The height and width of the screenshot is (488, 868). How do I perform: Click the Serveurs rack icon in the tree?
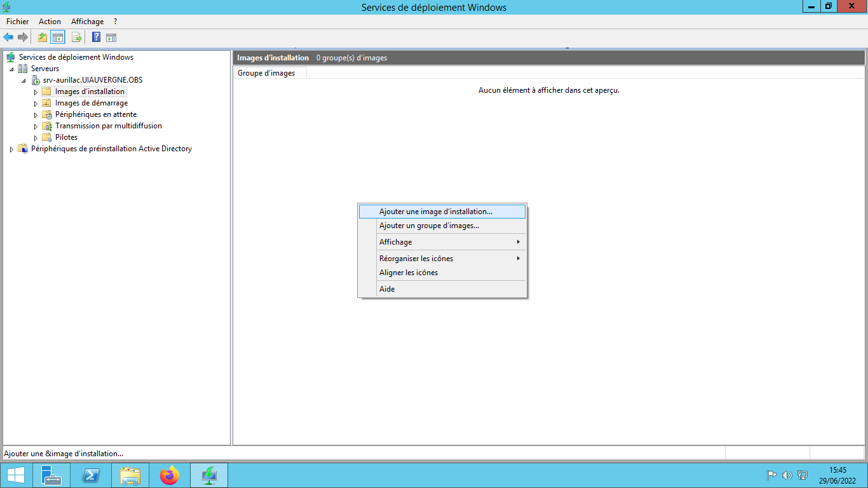(x=23, y=69)
